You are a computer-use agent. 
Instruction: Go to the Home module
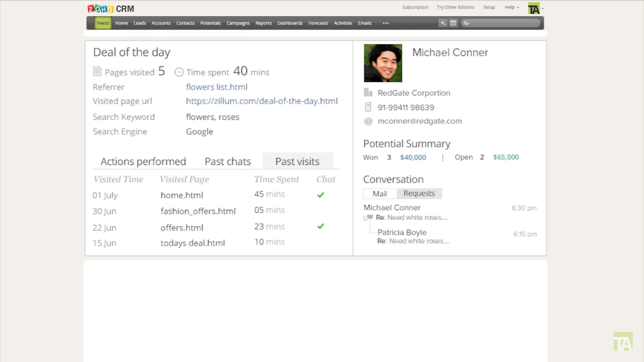point(122,23)
